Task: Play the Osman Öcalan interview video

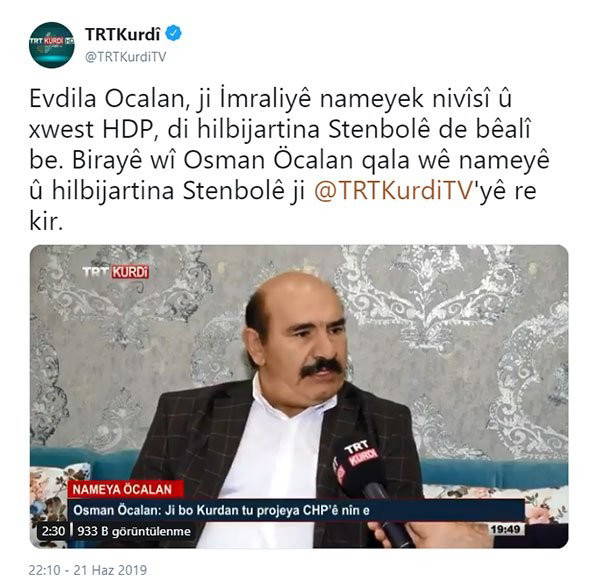Action: tap(299, 396)
